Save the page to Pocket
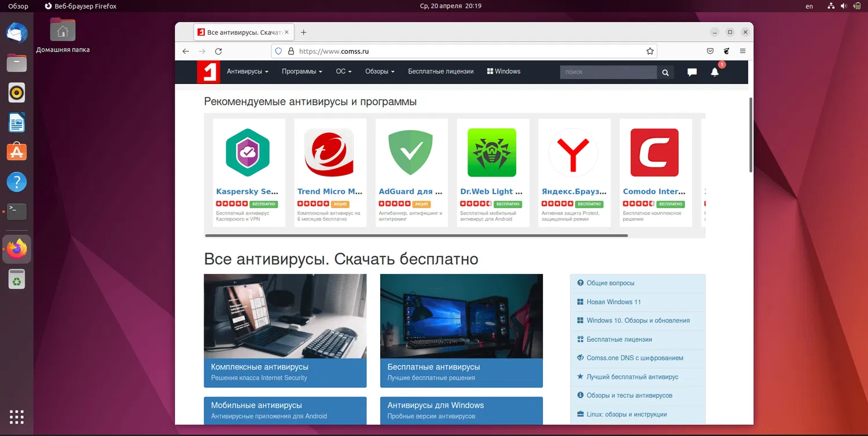This screenshot has height=436, width=868. coord(710,51)
